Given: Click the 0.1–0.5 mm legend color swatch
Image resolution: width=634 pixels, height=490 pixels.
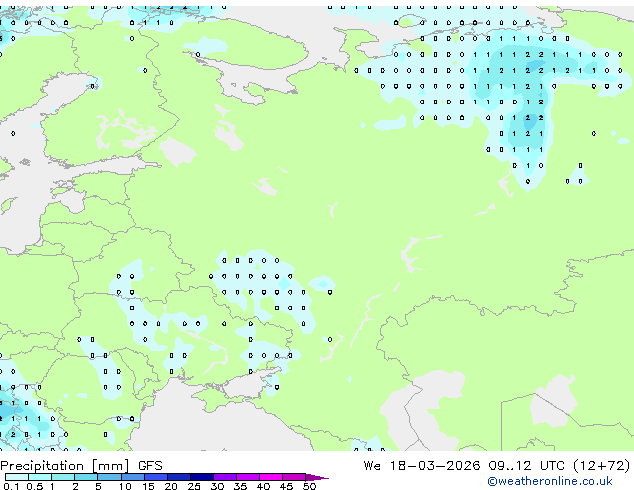Looking at the screenshot, I should point(17,477).
